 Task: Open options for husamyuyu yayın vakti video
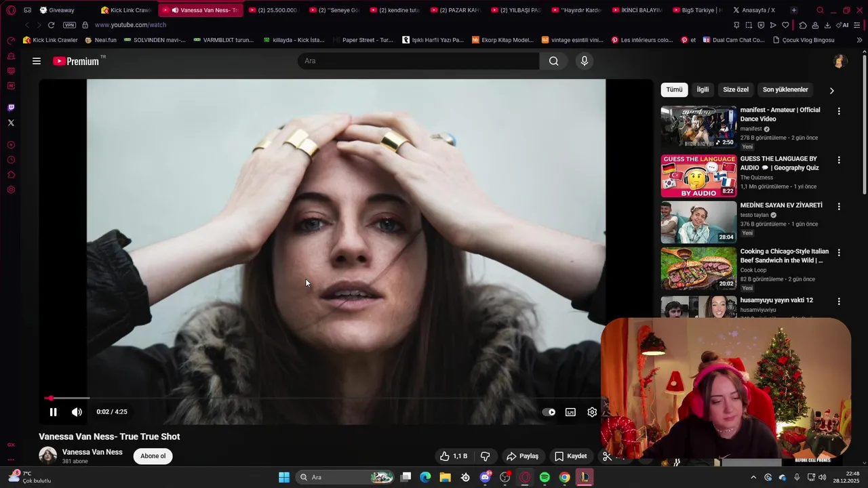pos(839,301)
